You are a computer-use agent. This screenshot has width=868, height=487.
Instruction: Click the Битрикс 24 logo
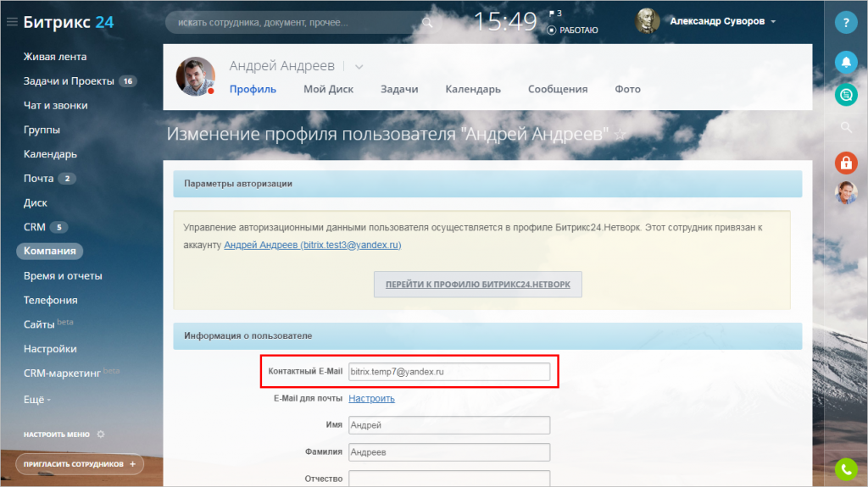pyautogui.click(x=68, y=22)
